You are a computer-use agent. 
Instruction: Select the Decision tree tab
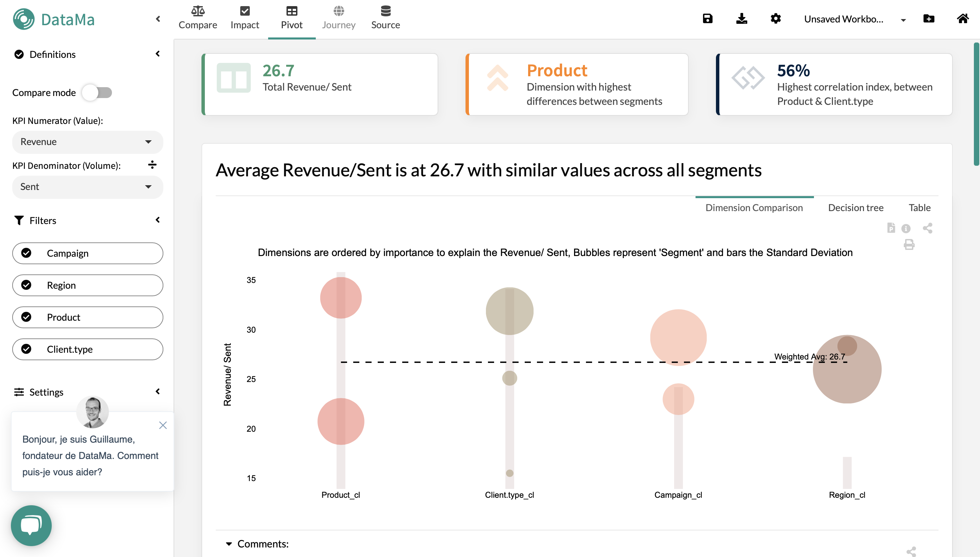pos(856,208)
